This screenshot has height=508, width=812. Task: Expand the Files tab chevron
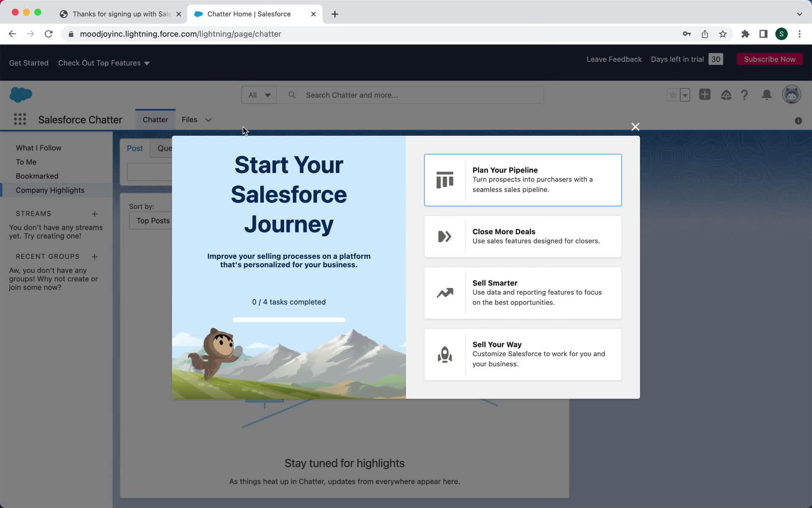click(208, 120)
